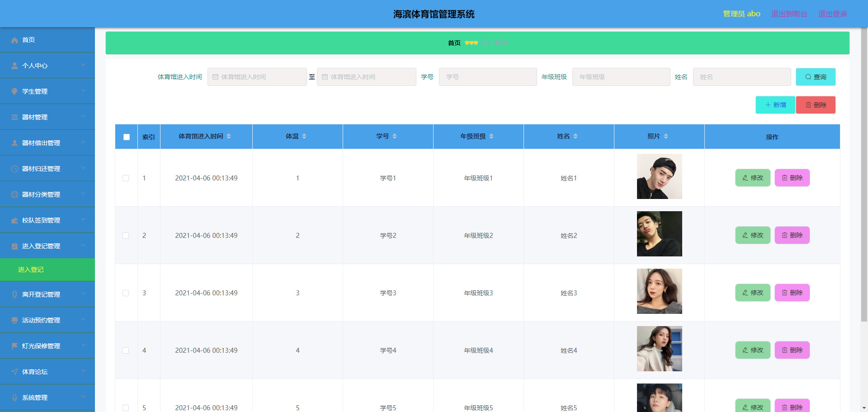Image resolution: width=868 pixels, height=412 pixels.
Task: Click the 学号 search input field
Action: (x=488, y=77)
